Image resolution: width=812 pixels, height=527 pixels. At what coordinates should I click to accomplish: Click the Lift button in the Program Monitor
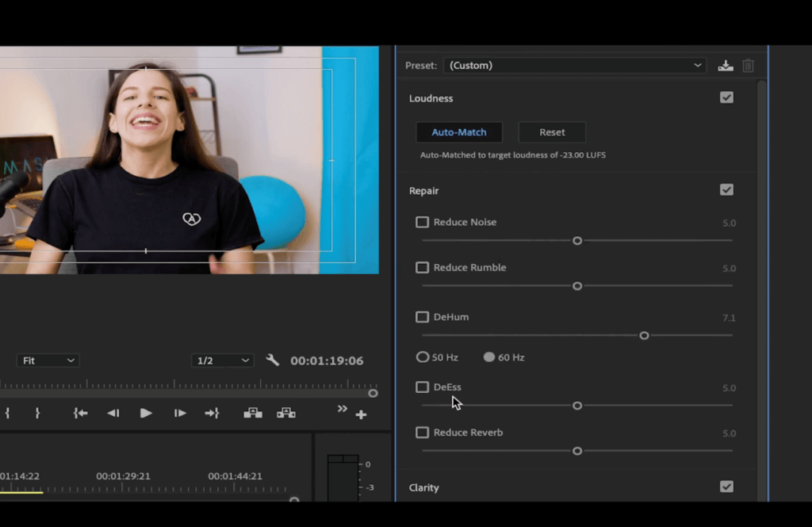coord(252,412)
